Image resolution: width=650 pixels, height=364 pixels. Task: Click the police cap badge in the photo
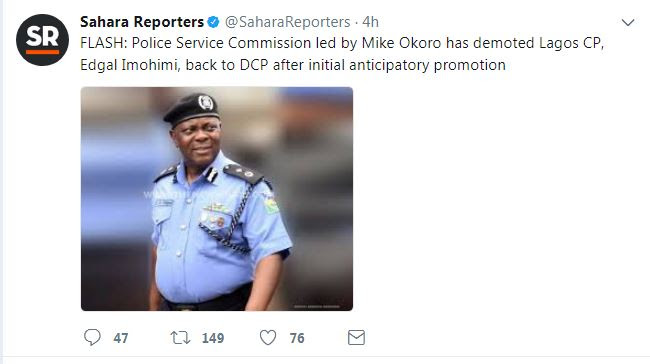pyautogui.click(x=206, y=102)
